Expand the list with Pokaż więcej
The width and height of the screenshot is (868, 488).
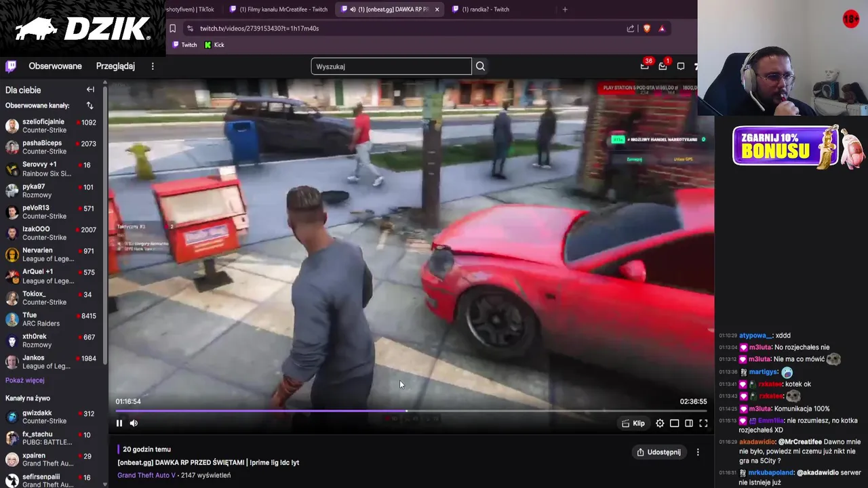25,380
